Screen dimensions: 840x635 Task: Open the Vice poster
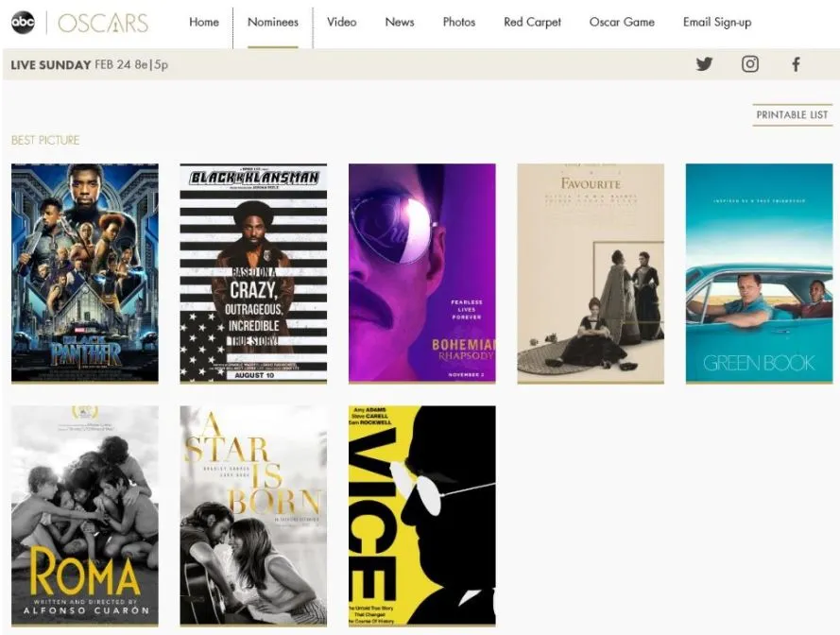(x=422, y=516)
